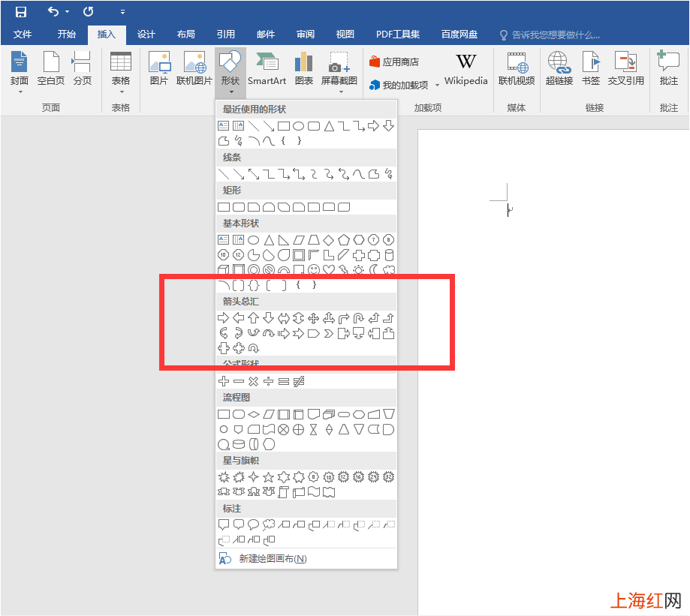The width and height of the screenshot is (690, 616).
Task: Select the flowchart summing junction shape
Action: tap(283, 430)
